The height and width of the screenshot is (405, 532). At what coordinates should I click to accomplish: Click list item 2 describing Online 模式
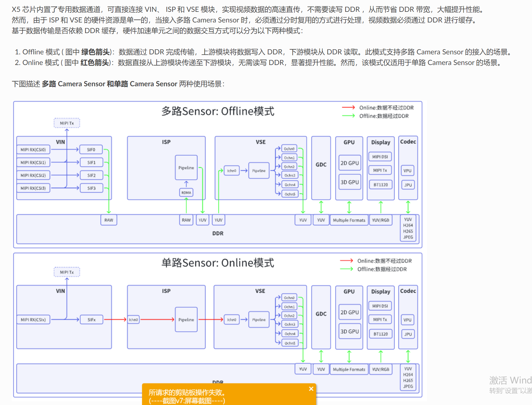[x=259, y=63]
